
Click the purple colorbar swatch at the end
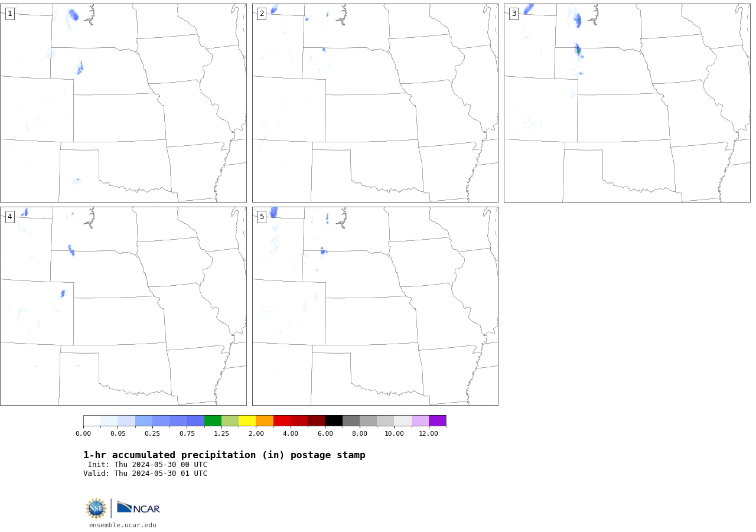pos(438,421)
